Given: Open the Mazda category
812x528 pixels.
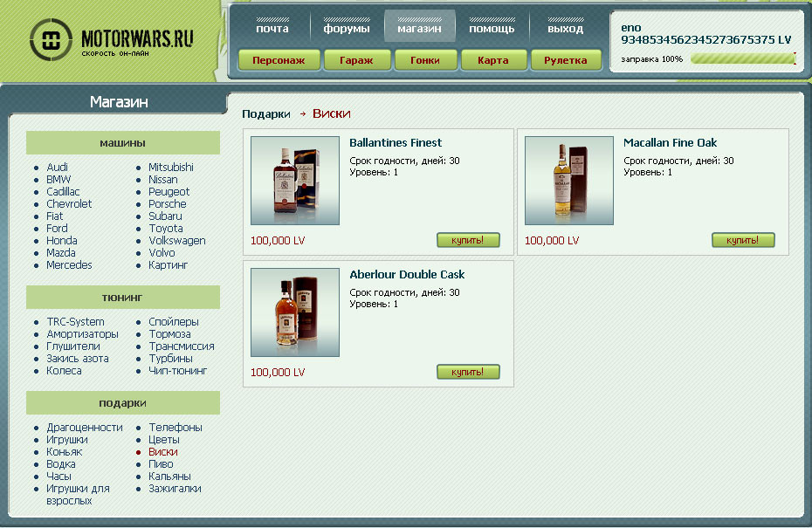Looking at the screenshot, I should point(61,252).
